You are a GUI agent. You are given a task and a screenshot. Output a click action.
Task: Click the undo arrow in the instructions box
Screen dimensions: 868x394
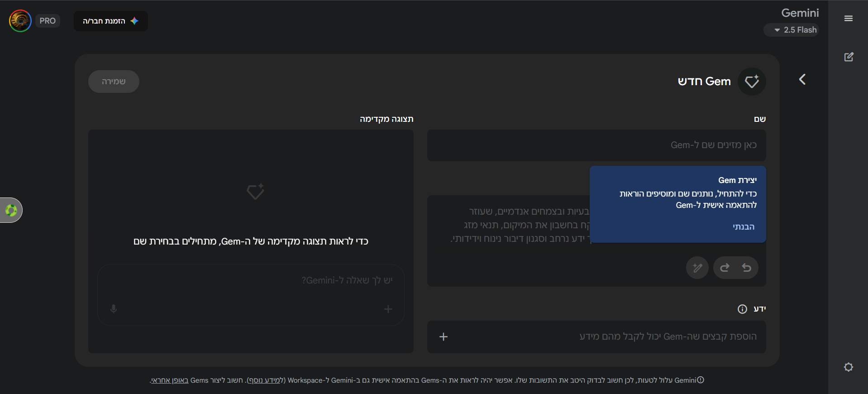747,268
